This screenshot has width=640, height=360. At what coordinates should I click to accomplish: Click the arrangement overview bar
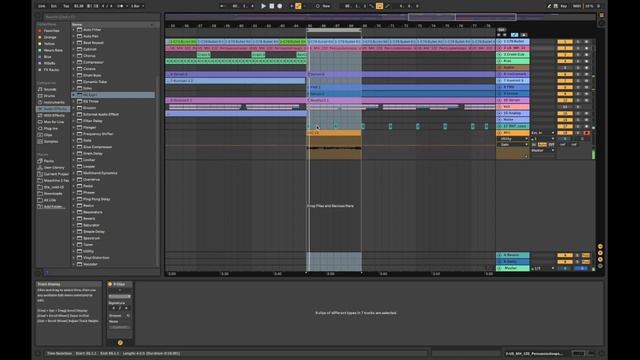pos(380,17)
